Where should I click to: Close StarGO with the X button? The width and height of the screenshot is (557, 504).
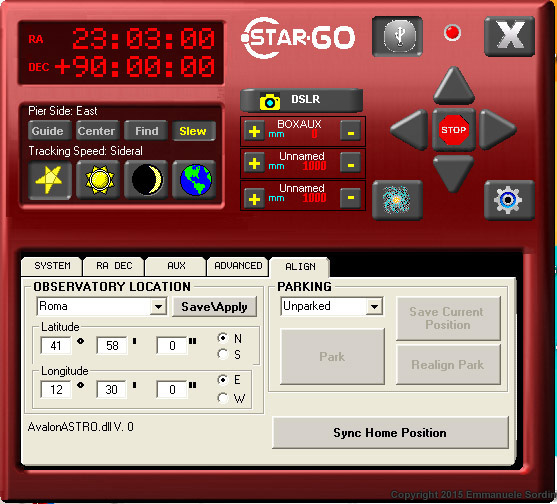point(509,36)
